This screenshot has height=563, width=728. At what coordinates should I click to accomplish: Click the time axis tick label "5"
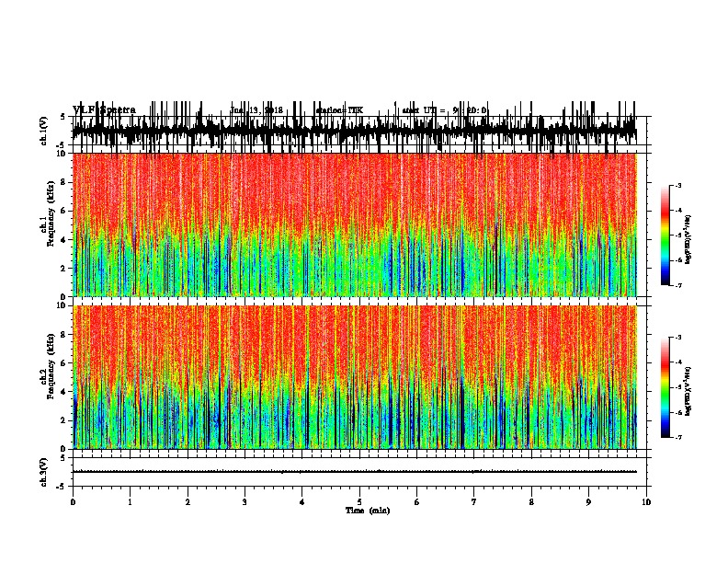[359, 502]
